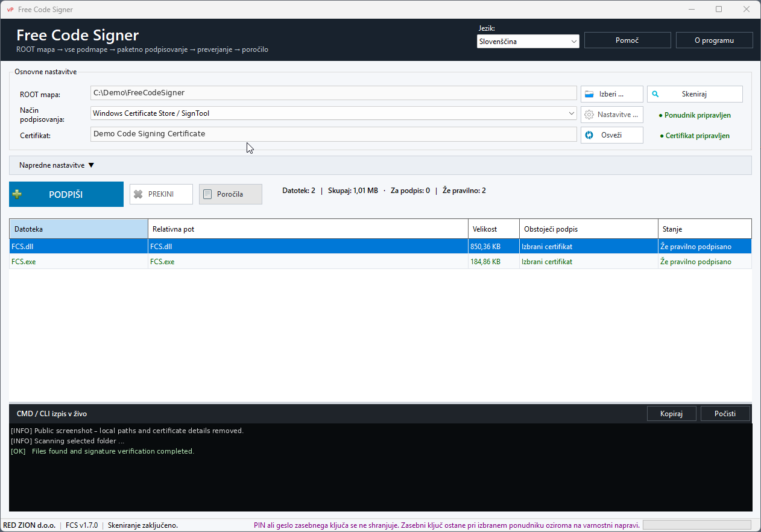Click the app logo in title bar
761x532 pixels.
tap(10, 10)
